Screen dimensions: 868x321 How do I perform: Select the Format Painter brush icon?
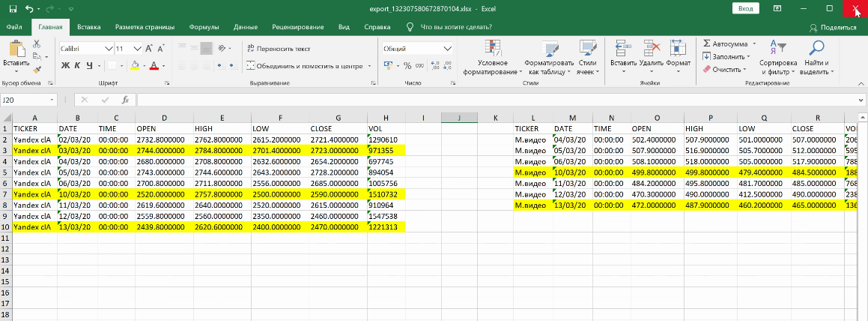tap(36, 69)
